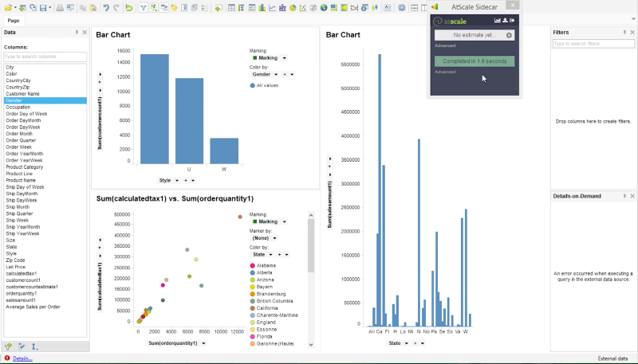Insert a new bar chart visualization
638x364 pixels.
(262, 8)
